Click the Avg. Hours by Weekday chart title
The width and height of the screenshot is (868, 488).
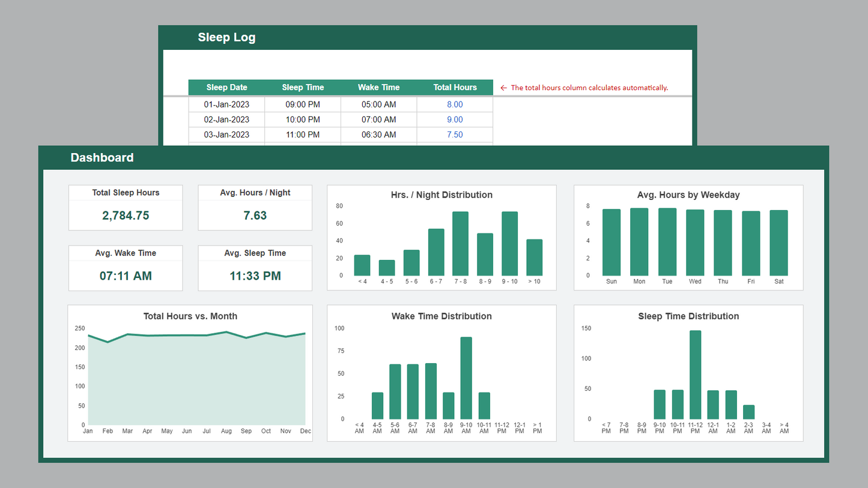pos(688,194)
